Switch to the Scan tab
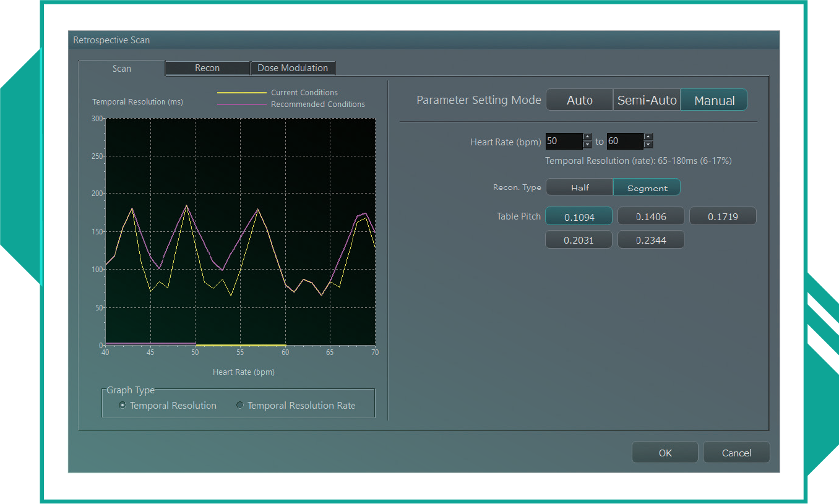Image resolution: width=839 pixels, height=504 pixels. pos(122,69)
